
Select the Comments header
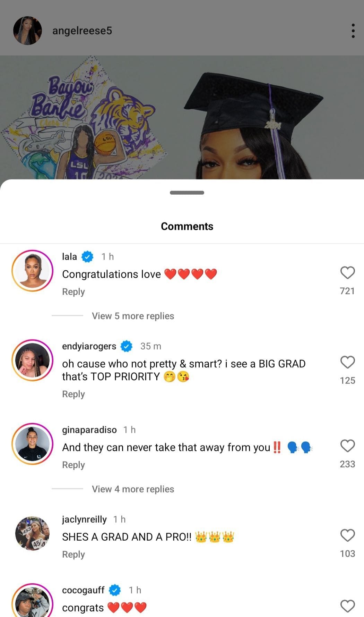coord(187,226)
